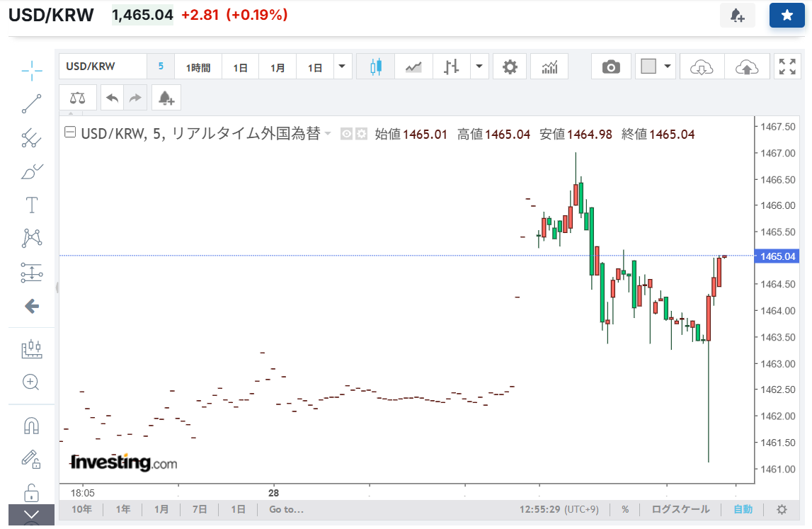This screenshot has height=529, width=812.
Task: Pick the text annotation tool
Action: tap(31, 205)
